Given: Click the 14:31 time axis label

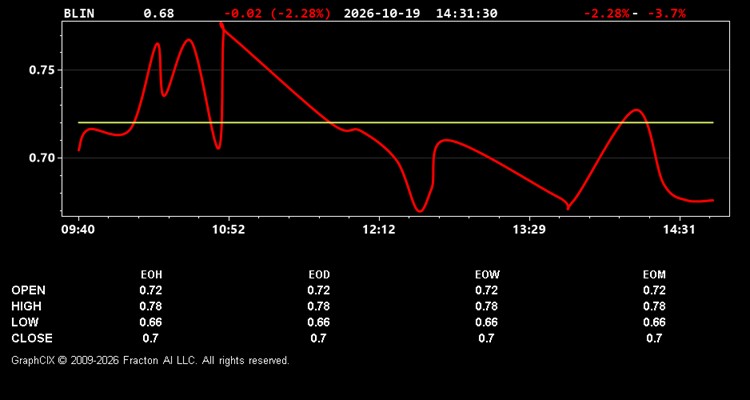Looking at the screenshot, I should (x=679, y=230).
